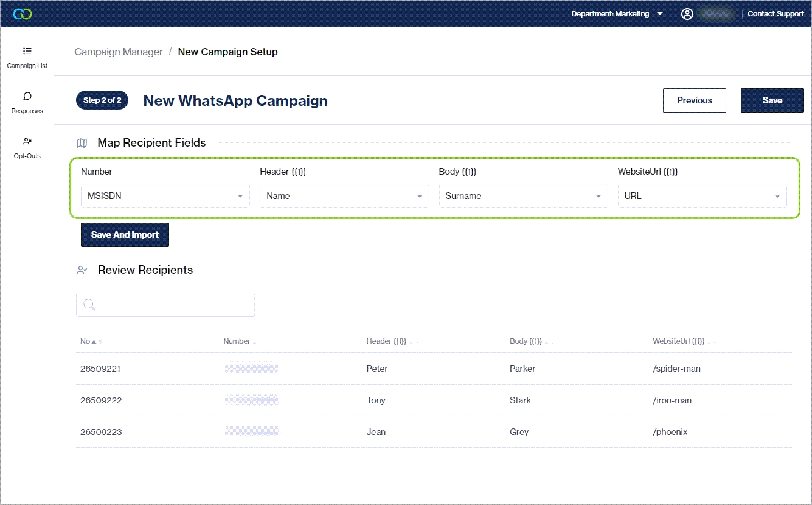Click the Review Recipients person icon
Viewport: 812px width, 505px height.
click(x=82, y=270)
